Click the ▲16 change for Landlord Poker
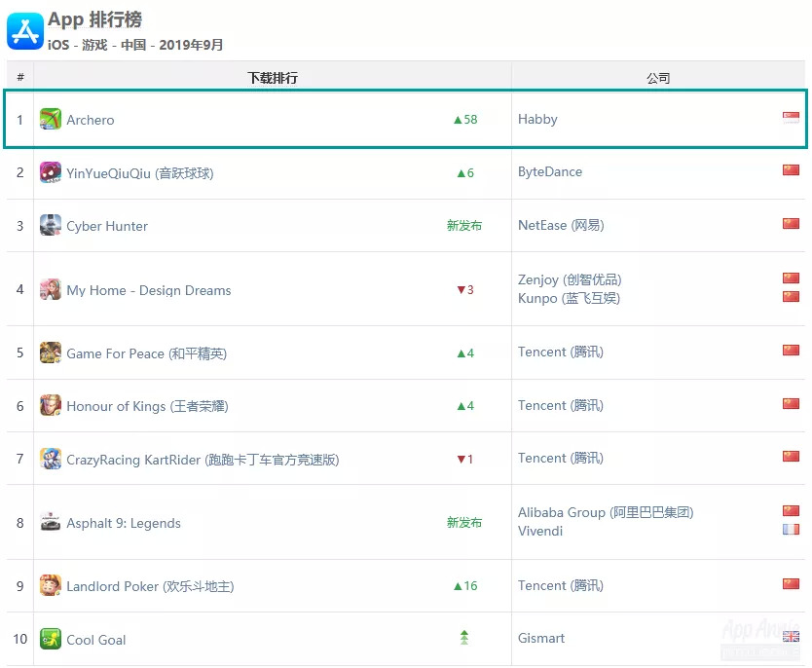812x668 pixels. pyautogui.click(x=465, y=586)
